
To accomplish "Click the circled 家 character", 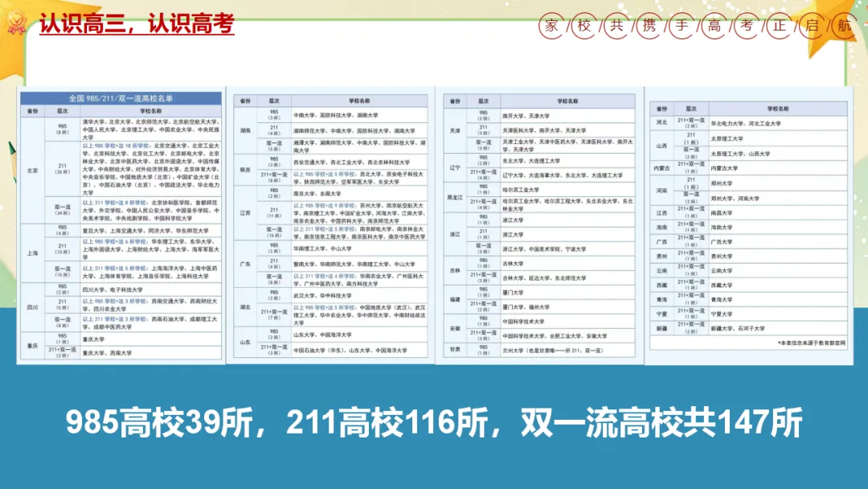I will coord(551,26).
